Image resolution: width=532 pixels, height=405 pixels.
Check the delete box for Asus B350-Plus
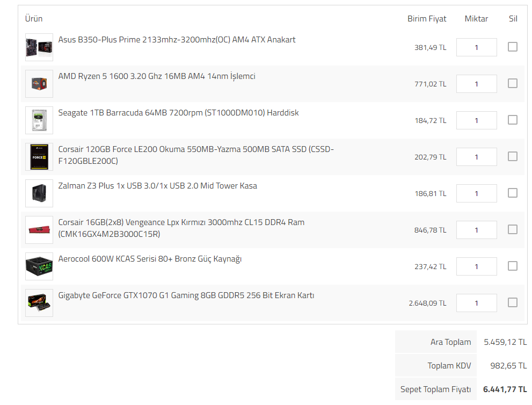click(x=513, y=47)
